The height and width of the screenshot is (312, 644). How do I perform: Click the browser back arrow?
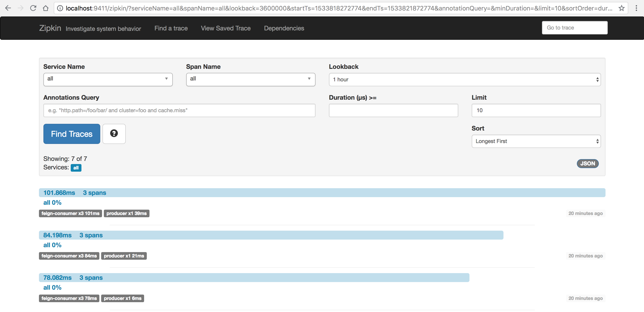[8, 8]
